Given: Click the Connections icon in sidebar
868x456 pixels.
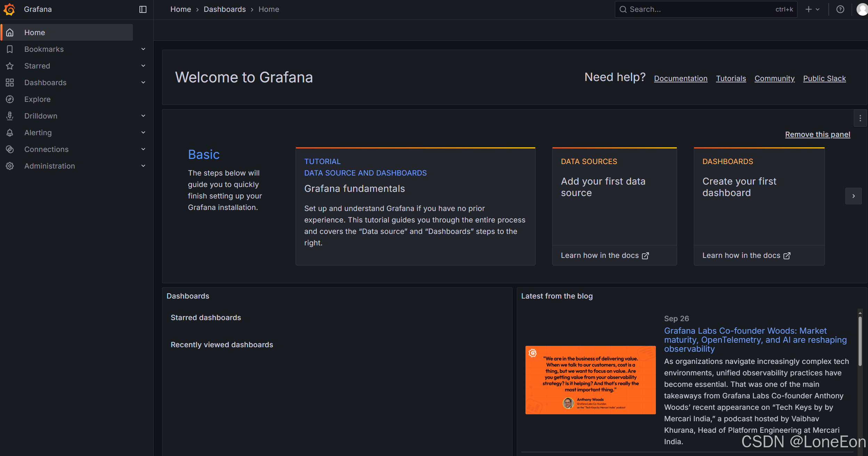Looking at the screenshot, I should 10,149.
